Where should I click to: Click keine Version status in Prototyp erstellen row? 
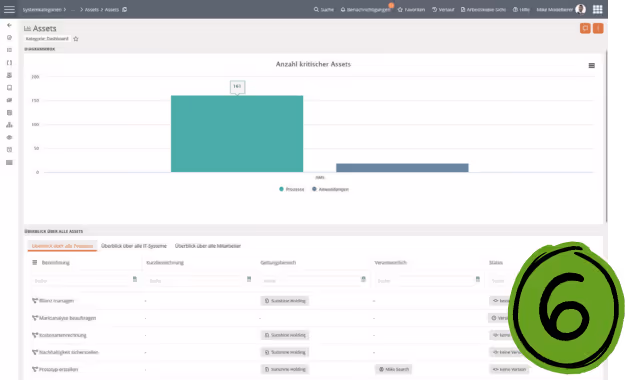click(x=509, y=369)
